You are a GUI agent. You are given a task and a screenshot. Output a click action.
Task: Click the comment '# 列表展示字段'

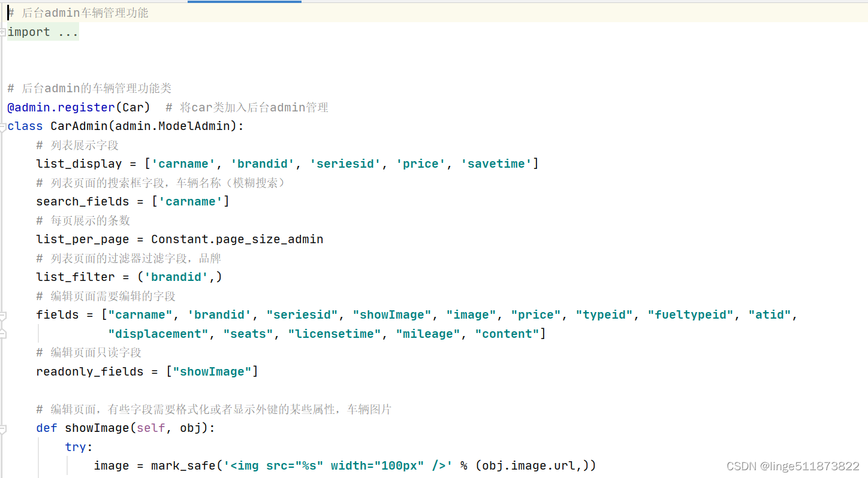77,145
